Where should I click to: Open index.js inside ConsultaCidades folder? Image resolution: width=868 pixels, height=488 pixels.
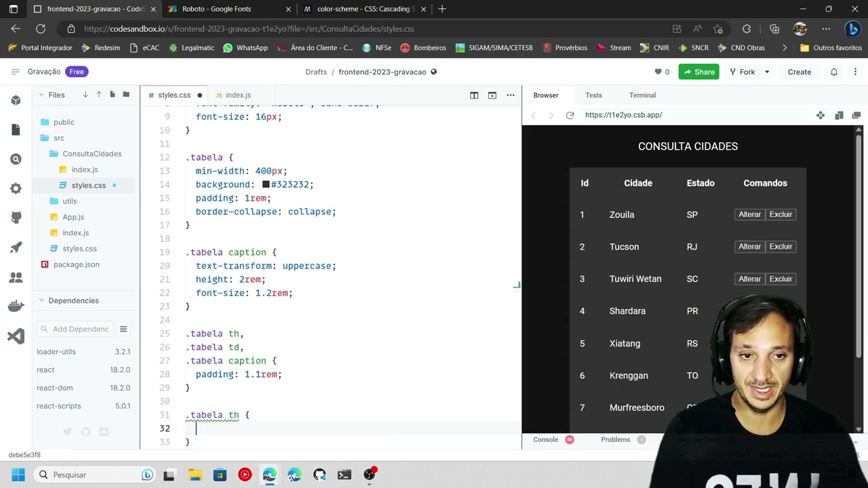85,169
